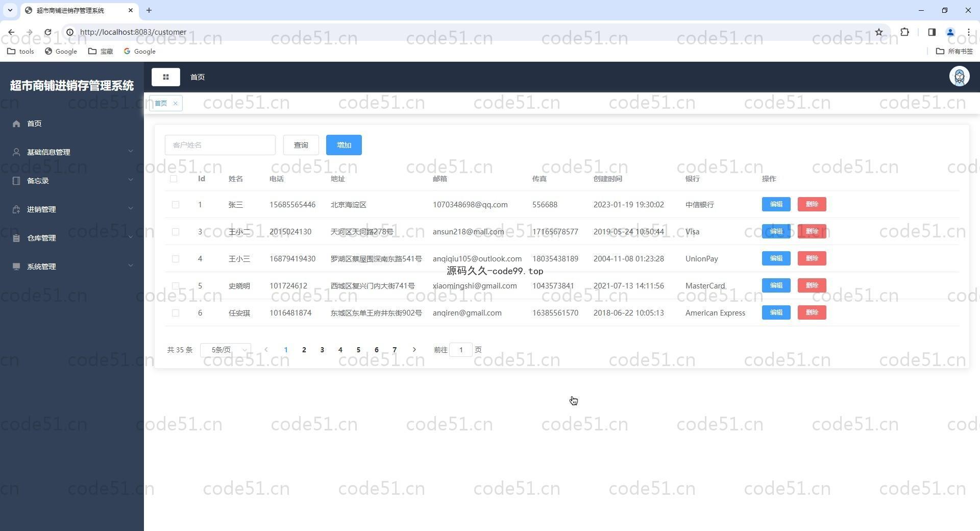This screenshot has height=531, width=980.
Task: Go to next page with right arrow
Action: point(414,350)
